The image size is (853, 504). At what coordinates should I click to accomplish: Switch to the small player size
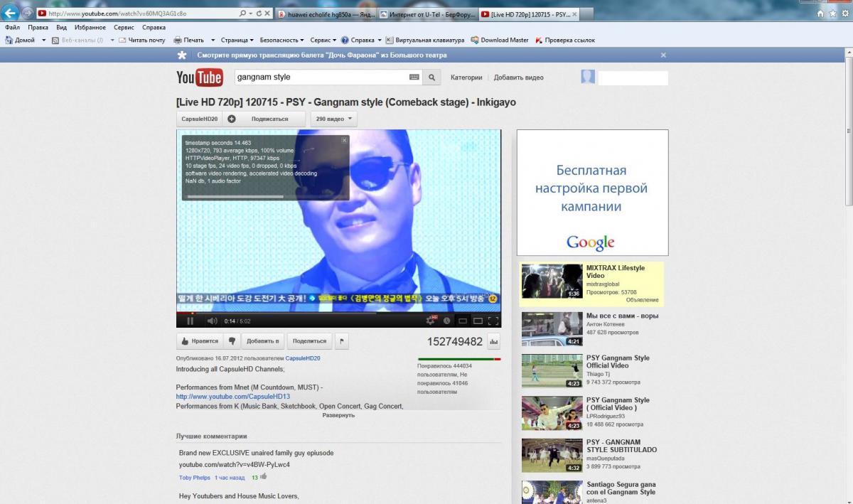[x=462, y=321]
